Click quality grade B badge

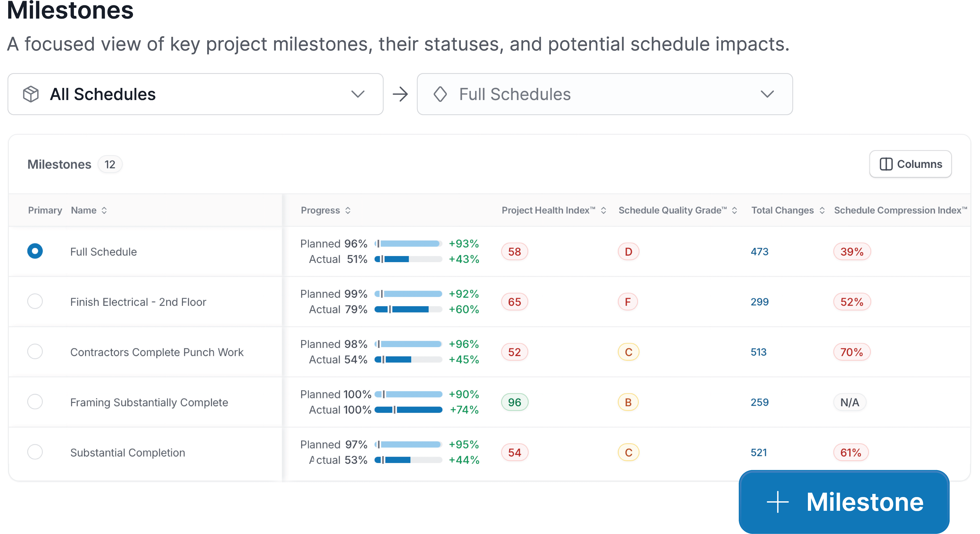(x=628, y=402)
